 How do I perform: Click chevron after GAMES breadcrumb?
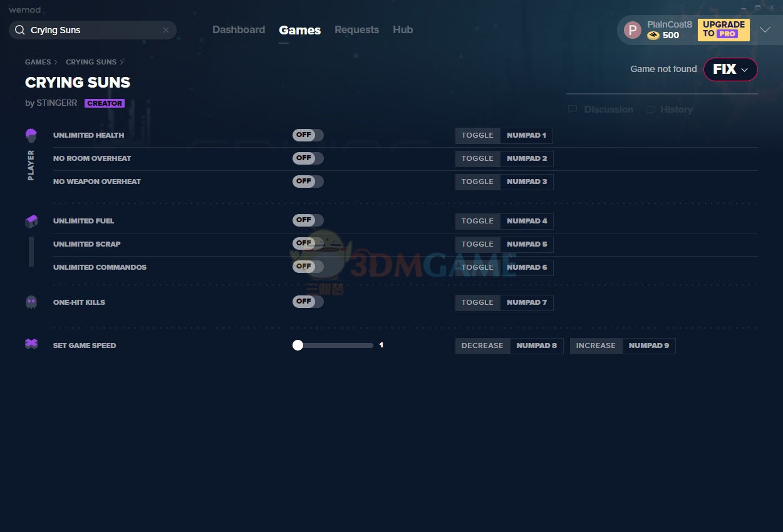56,62
